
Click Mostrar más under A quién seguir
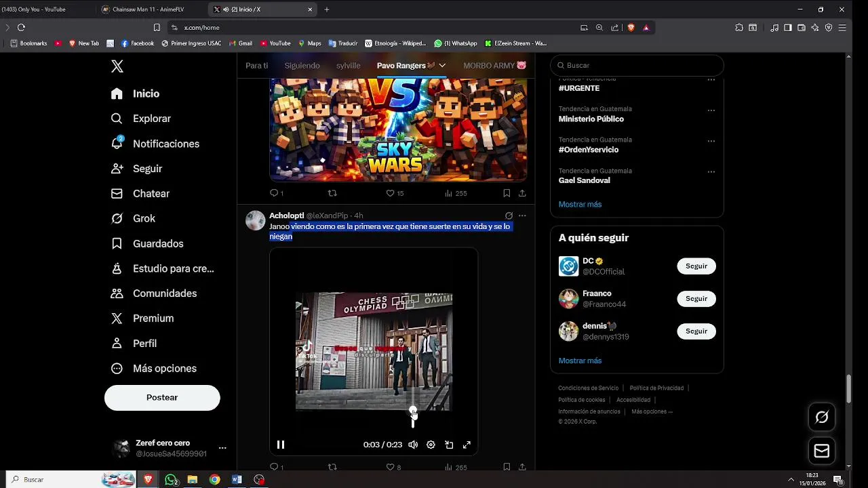click(x=580, y=361)
